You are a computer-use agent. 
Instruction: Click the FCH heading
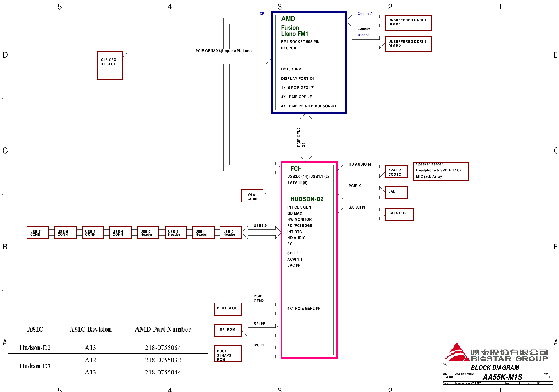pyautogui.click(x=296, y=169)
